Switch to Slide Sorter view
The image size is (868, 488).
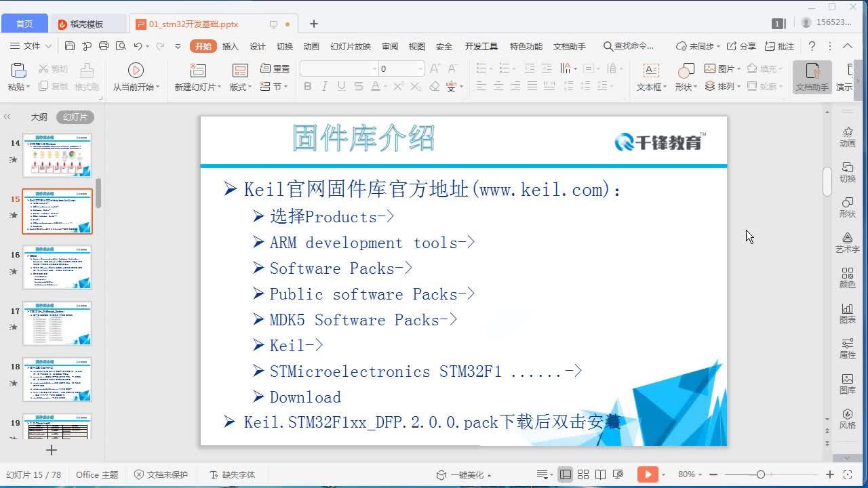pos(583,474)
